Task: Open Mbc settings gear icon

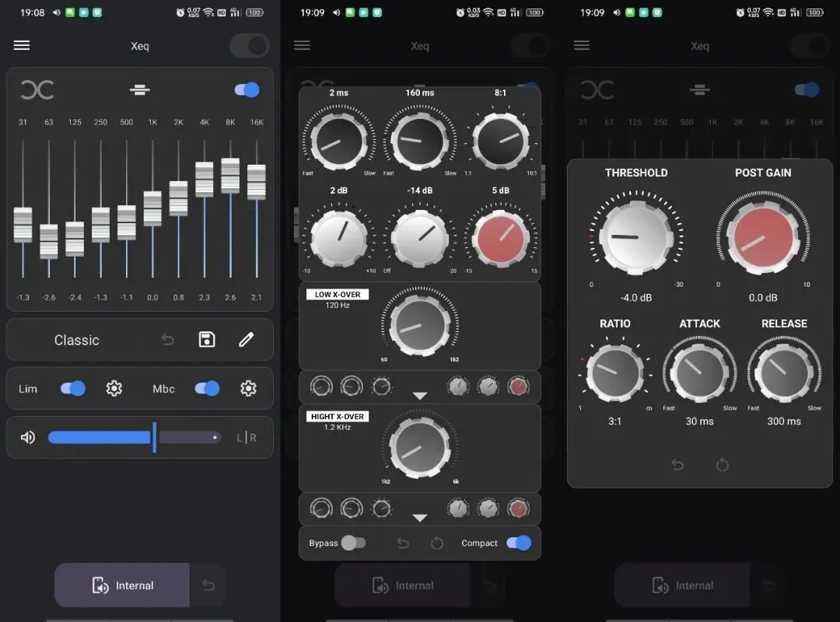Action: 248,389
